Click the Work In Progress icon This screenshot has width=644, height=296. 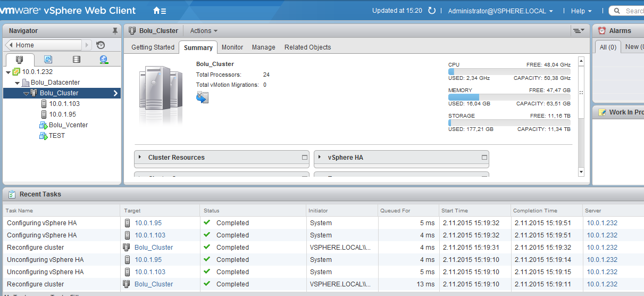(602, 112)
